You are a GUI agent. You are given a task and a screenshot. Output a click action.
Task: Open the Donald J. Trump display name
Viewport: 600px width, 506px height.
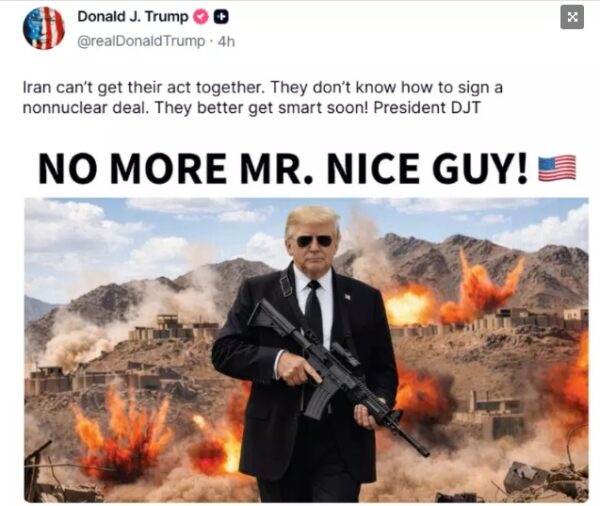(133, 17)
